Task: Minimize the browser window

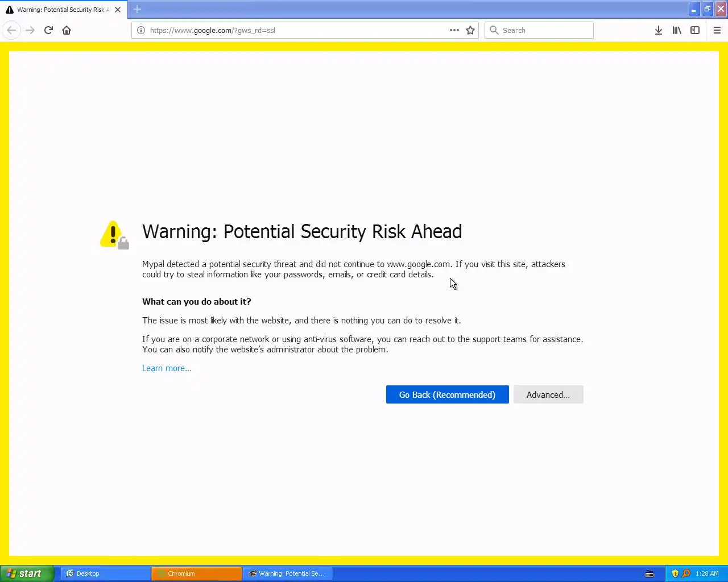Action: coord(694,9)
